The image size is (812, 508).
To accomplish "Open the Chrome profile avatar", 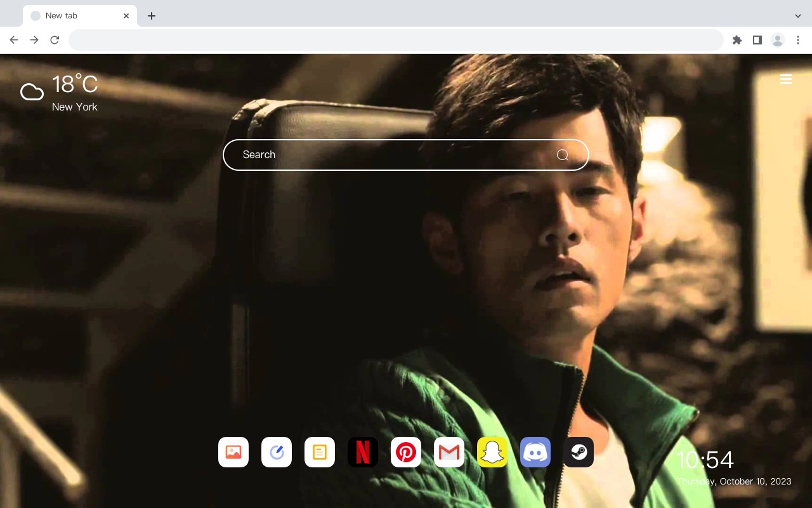I will point(778,40).
